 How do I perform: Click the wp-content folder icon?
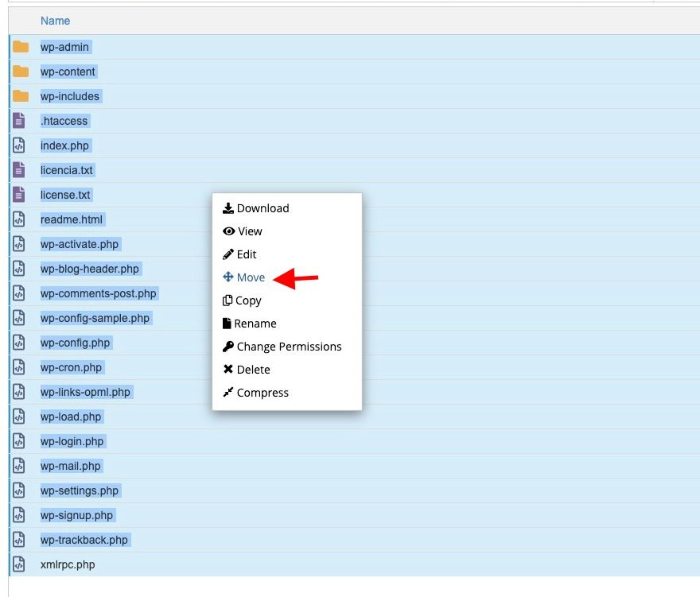click(21, 72)
